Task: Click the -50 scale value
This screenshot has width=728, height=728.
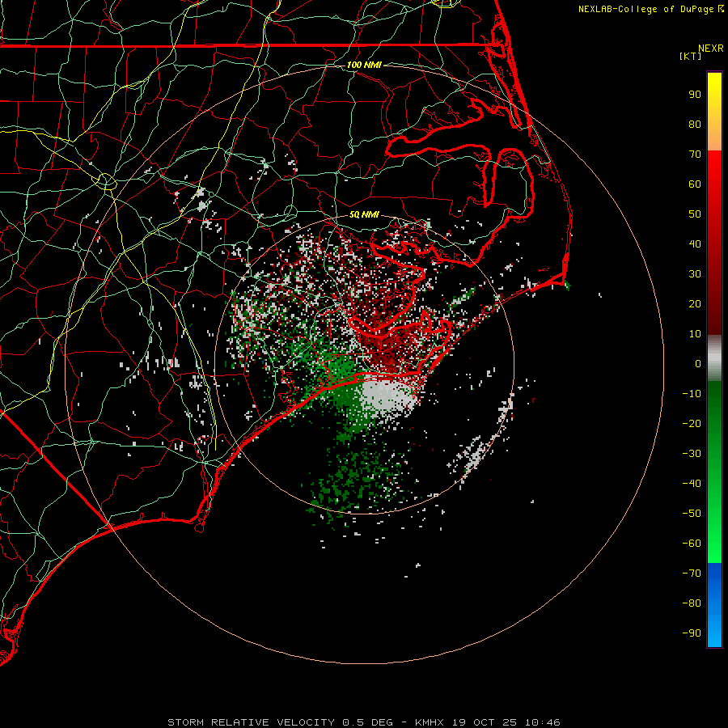Action: tap(692, 514)
